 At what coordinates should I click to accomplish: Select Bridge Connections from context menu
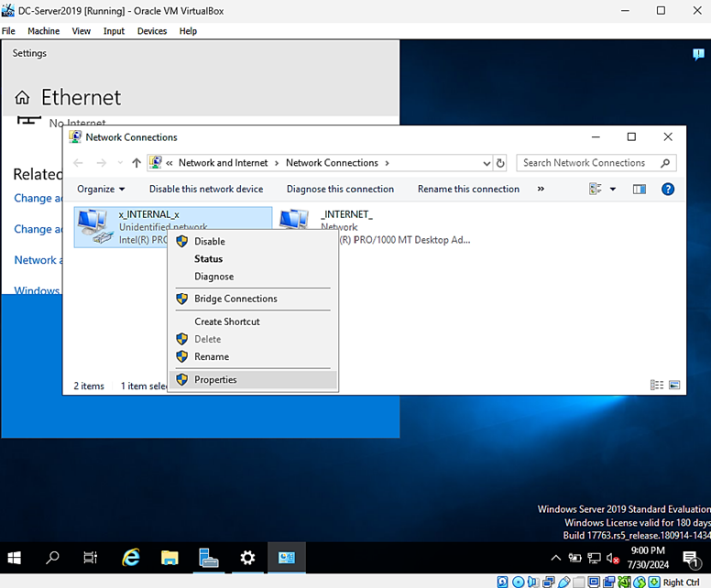tap(235, 299)
